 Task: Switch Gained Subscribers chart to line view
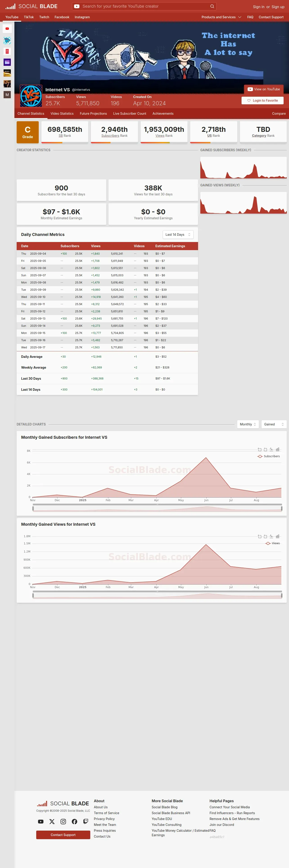pos(271,450)
